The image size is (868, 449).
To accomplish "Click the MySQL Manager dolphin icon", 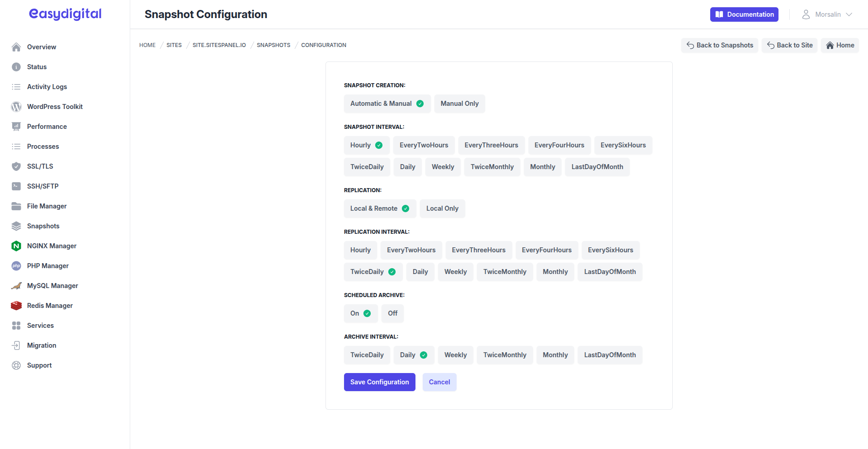I will 16,285.
